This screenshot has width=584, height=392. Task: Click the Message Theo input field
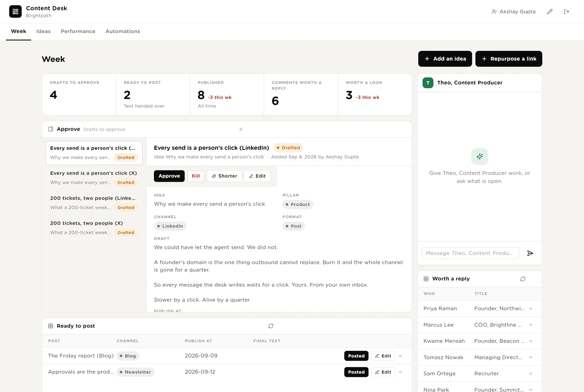point(470,253)
